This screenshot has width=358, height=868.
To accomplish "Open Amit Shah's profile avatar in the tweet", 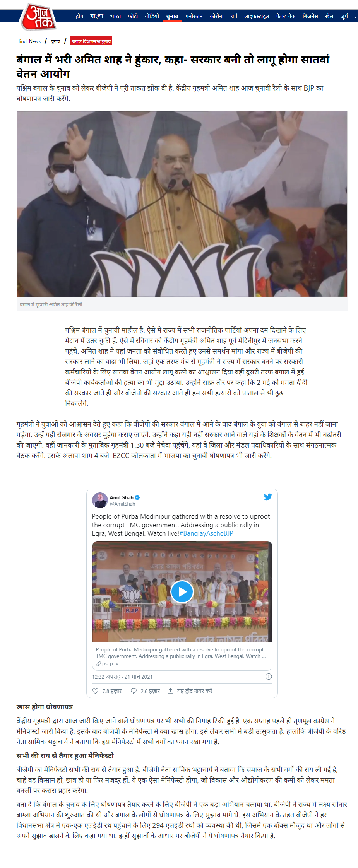I will point(100,500).
